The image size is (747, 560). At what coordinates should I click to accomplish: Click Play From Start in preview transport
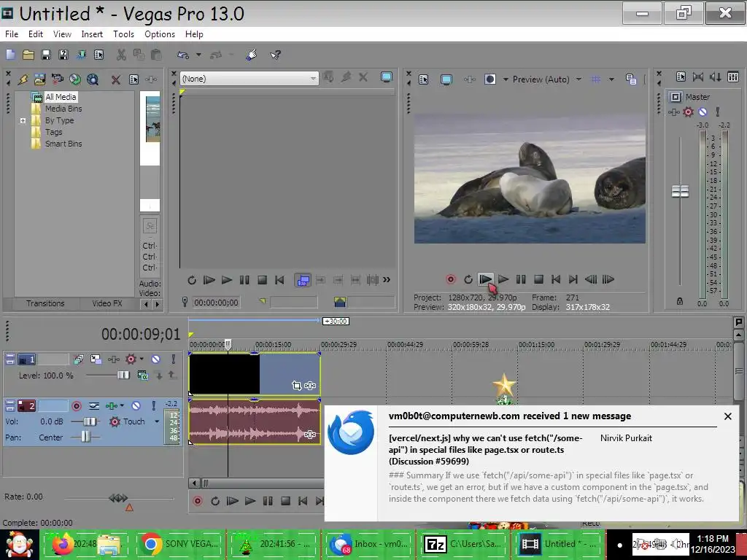pyautogui.click(x=485, y=279)
